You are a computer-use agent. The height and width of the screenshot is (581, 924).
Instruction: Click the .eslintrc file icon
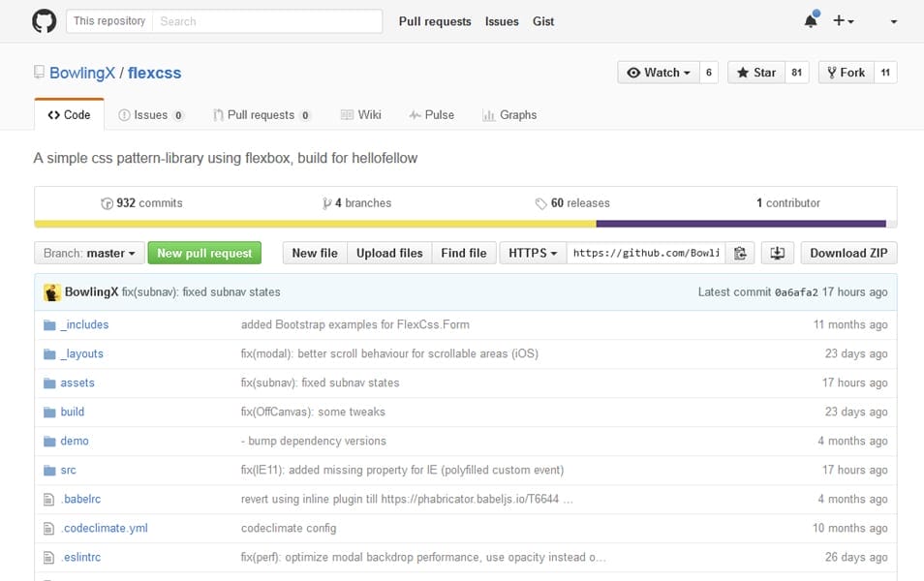(x=48, y=558)
